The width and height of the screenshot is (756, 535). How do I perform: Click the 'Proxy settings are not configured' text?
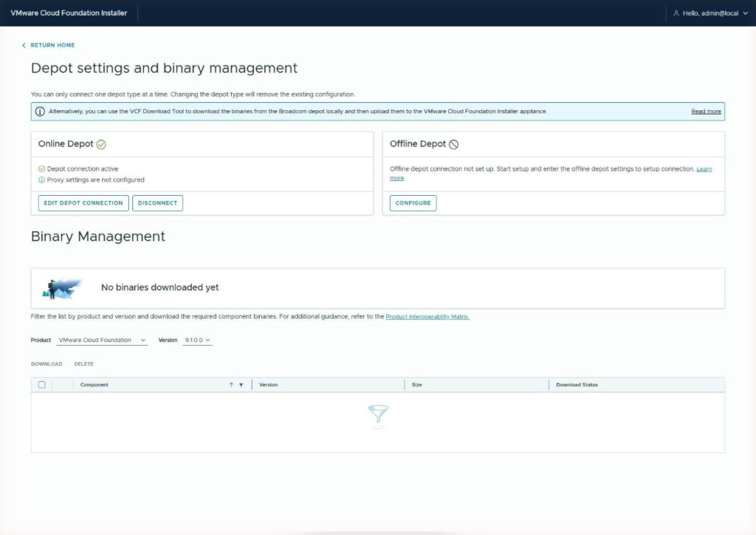tap(95, 180)
